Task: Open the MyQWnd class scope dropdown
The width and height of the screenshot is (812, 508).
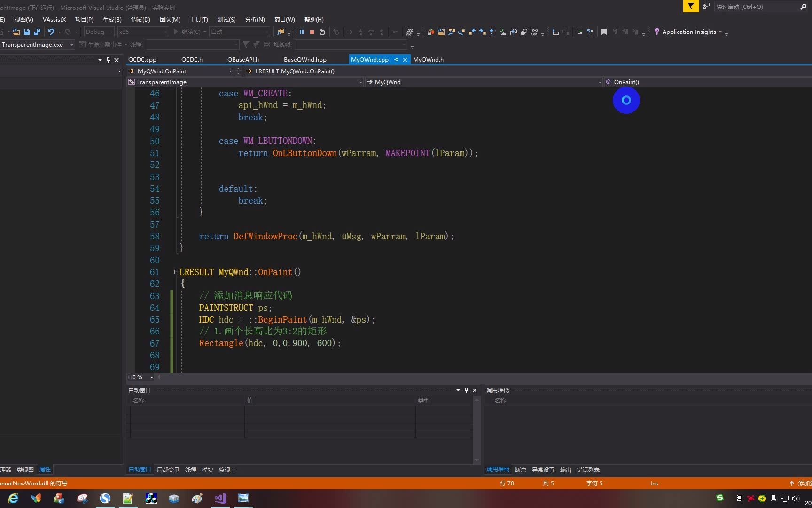Action: 600,82
